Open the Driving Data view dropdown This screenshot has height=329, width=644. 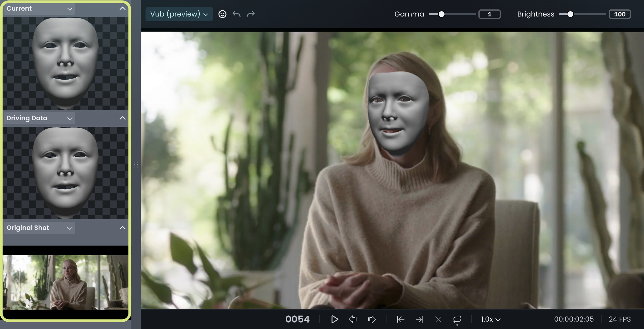pyautogui.click(x=39, y=118)
